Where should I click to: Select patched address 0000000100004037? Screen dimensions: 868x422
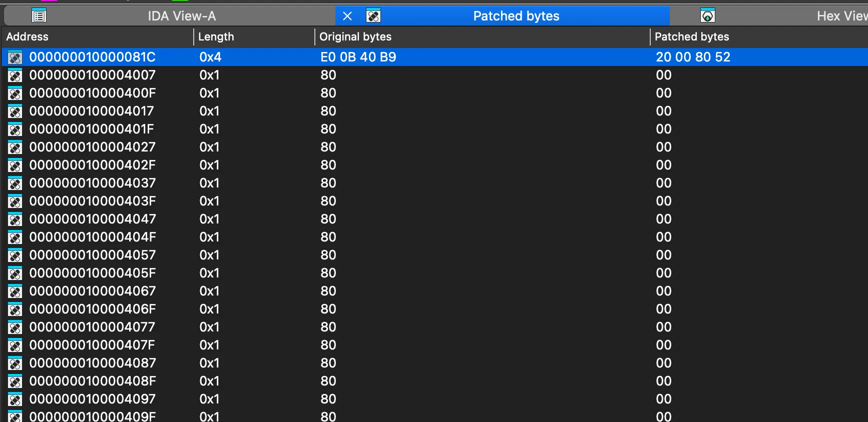tap(93, 183)
